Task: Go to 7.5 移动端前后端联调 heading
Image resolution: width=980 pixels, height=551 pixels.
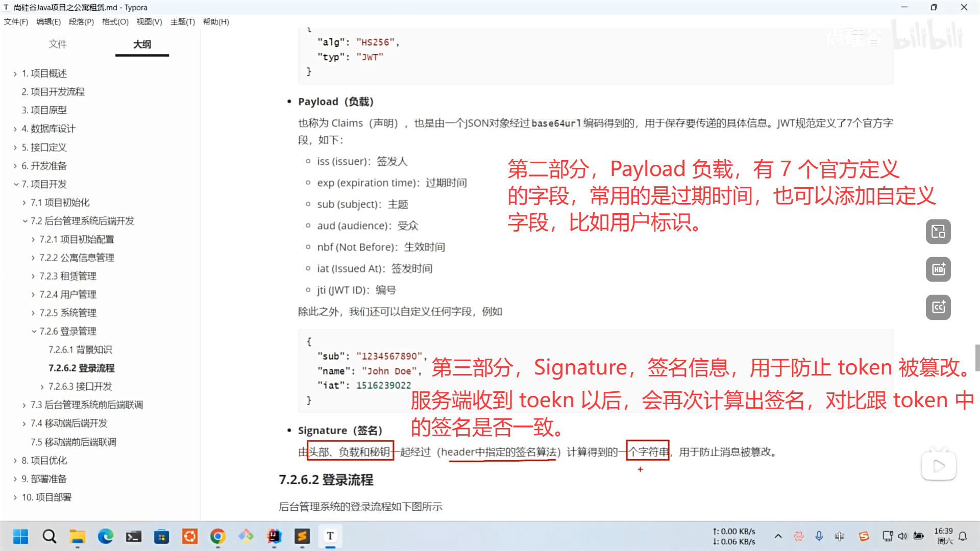Action: tap(73, 442)
